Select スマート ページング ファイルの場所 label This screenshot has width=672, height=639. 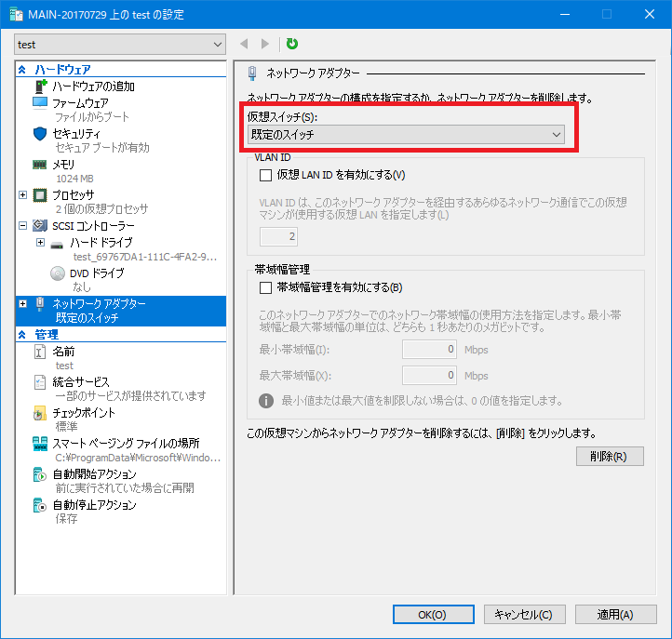(x=126, y=444)
